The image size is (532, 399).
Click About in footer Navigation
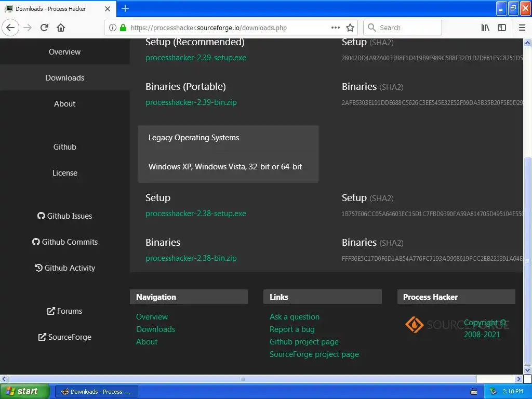[147, 342]
